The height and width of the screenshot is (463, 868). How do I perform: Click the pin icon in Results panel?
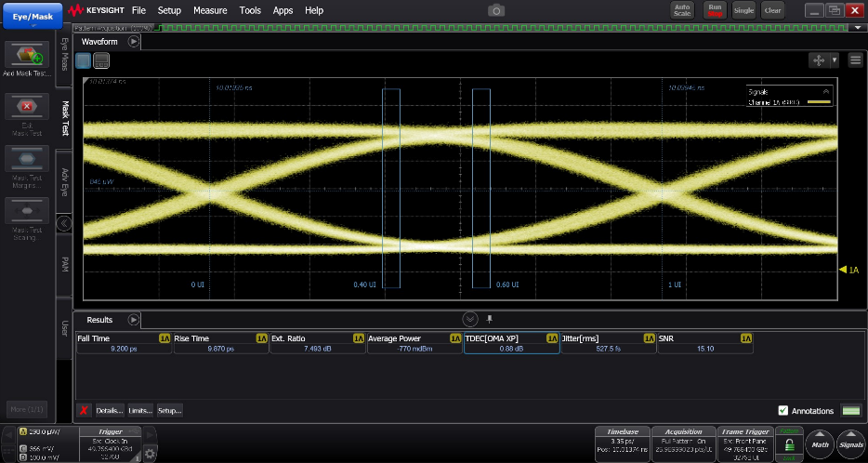tap(490, 319)
